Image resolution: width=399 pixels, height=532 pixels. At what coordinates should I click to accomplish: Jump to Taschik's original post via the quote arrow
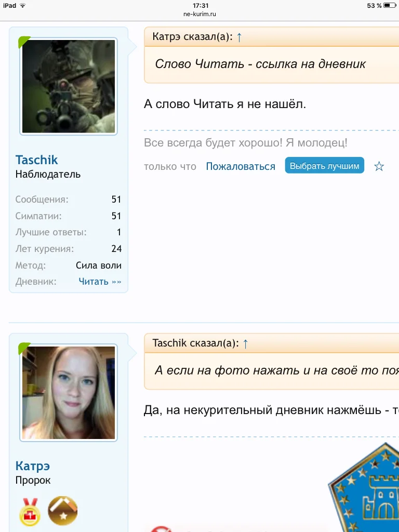point(245,344)
